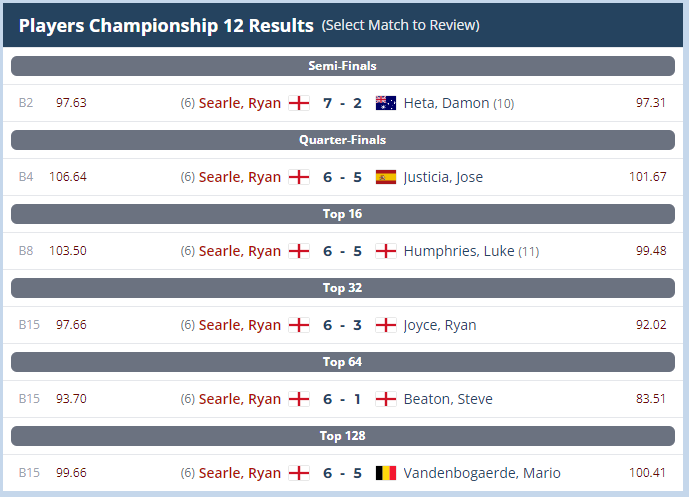The width and height of the screenshot is (689, 497).
Task: Select the Top 64 section header
Action: pyautogui.click(x=343, y=362)
